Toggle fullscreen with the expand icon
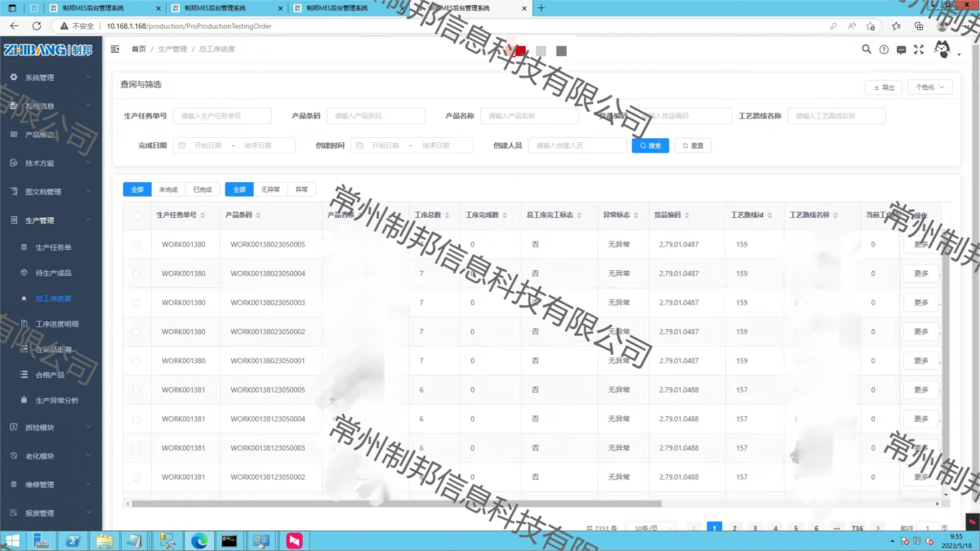This screenshot has width=980, height=551. point(919,50)
